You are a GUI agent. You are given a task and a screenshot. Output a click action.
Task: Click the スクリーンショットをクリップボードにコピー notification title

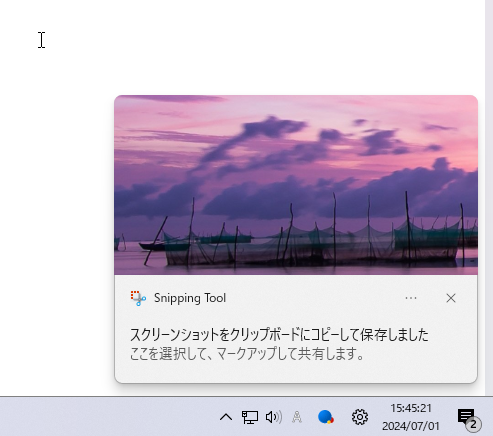[279, 335]
